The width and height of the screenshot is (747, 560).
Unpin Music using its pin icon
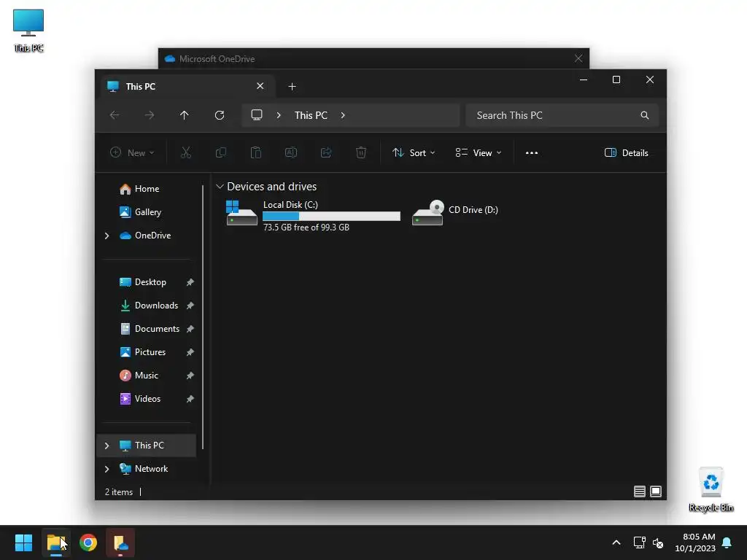(190, 376)
